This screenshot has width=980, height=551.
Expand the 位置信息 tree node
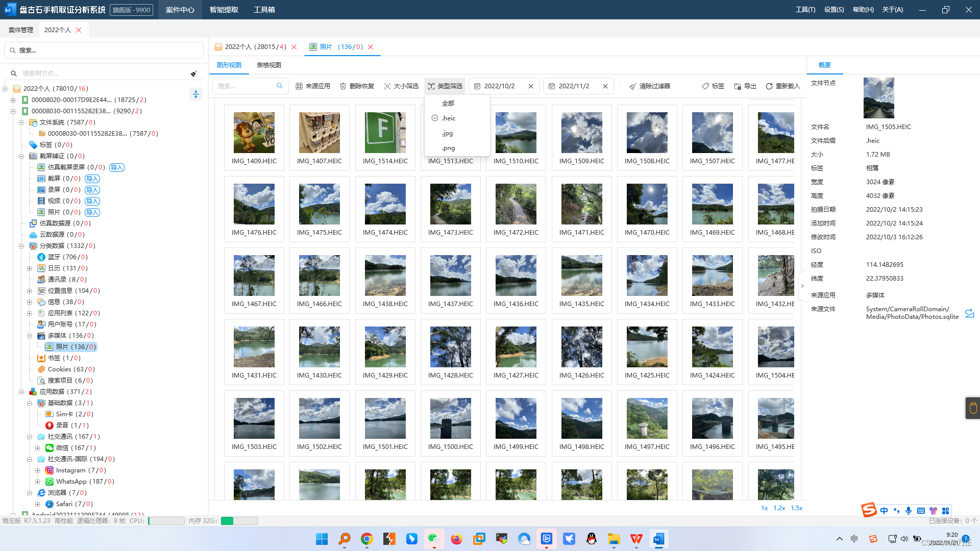pos(30,291)
